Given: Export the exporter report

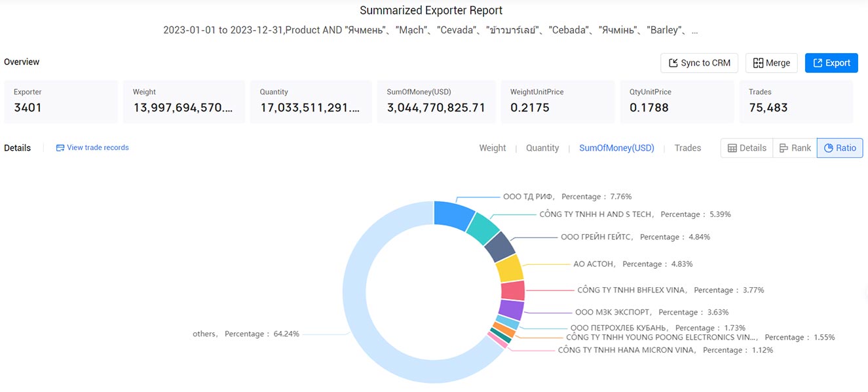Looking at the screenshot, I should click(831, 63).
